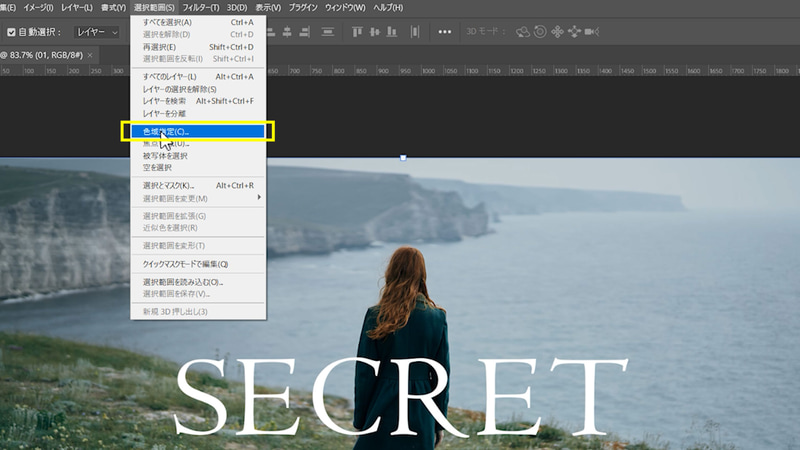This screenshot has width=800, height=450.
Task: Click the 選択範囲(S) menu title
Action: [x=154, y=8]
